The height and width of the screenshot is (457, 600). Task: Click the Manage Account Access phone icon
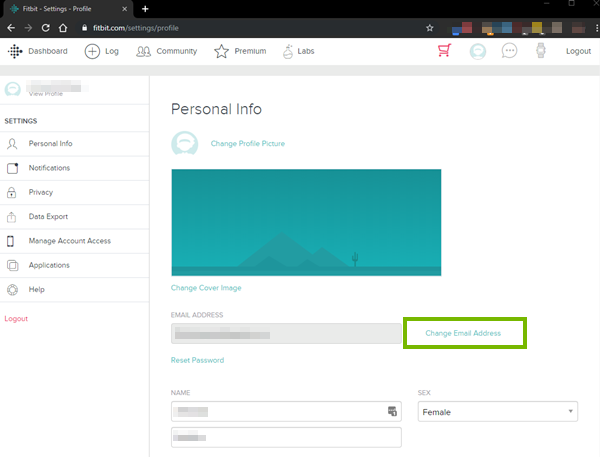tap(10, 241)
